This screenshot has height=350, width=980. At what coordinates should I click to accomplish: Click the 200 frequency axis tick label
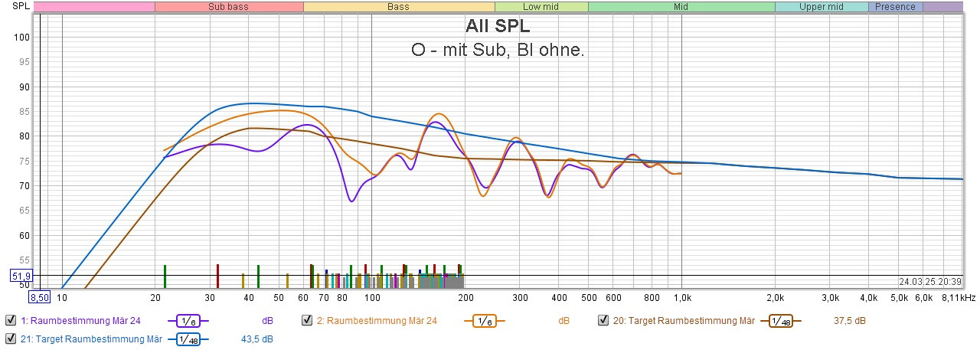pyautogui.click(x=466, y=297)
